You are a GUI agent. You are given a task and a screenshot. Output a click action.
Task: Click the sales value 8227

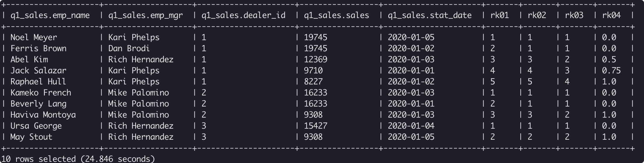pos(313,81)
